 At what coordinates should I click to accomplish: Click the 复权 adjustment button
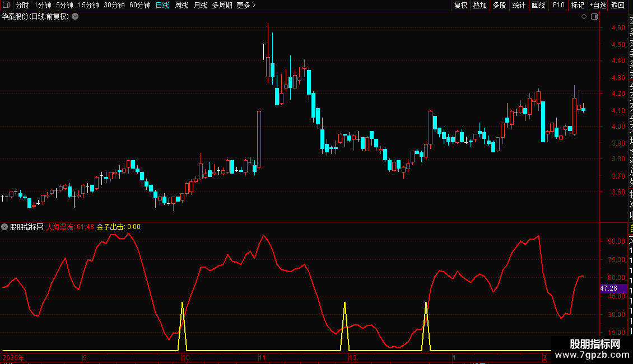[460, 5]
